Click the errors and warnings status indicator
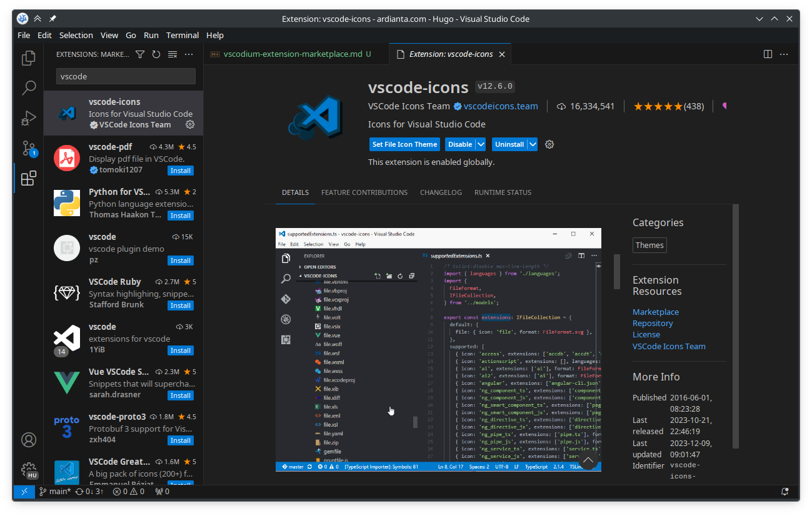Viewport: 812px width, 516px height. pos(129,492)
